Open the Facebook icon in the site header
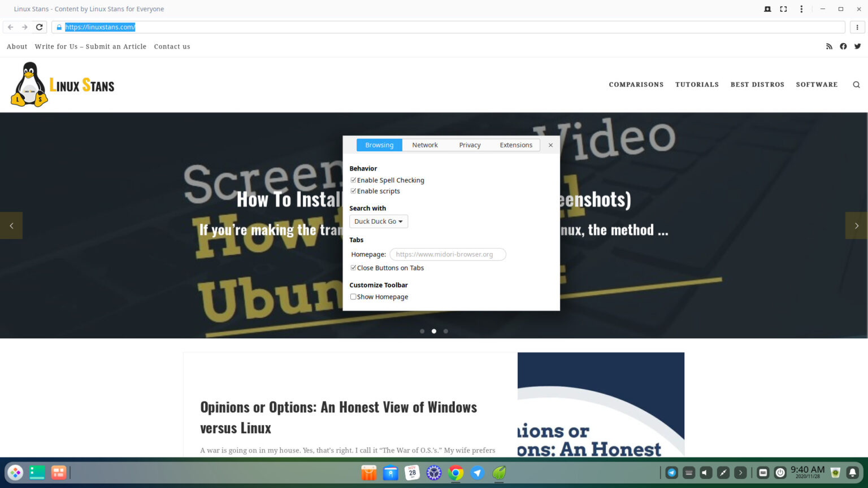868x488 pixels. click(x=843, y=46)
